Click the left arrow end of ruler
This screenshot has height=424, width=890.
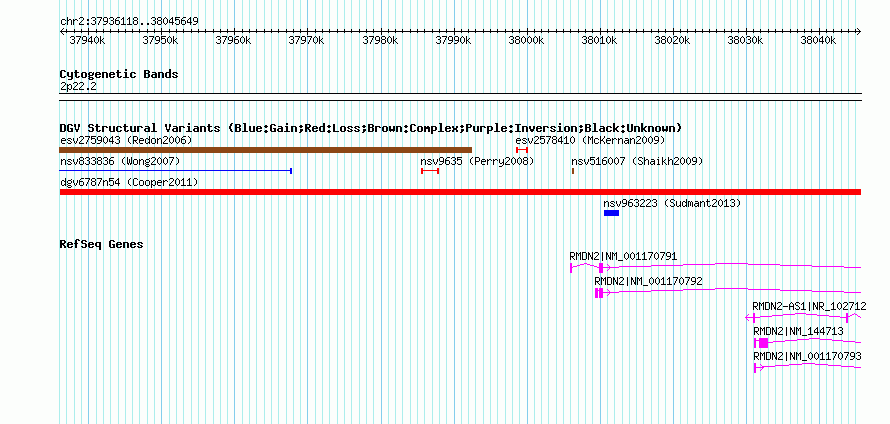tap(62, 32)
